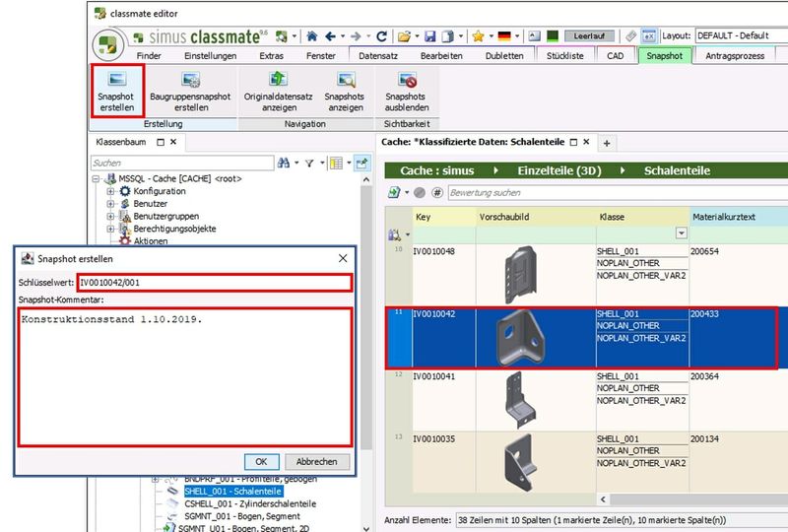Click Abbrechen in Snapshot erstellen dialog

(316, 462)
